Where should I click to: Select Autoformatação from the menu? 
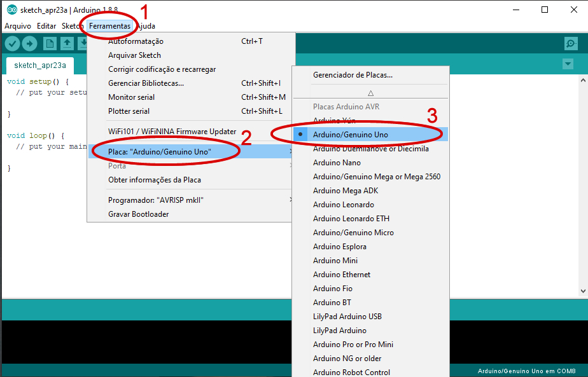pyautogui.click(x=191, y=41)
